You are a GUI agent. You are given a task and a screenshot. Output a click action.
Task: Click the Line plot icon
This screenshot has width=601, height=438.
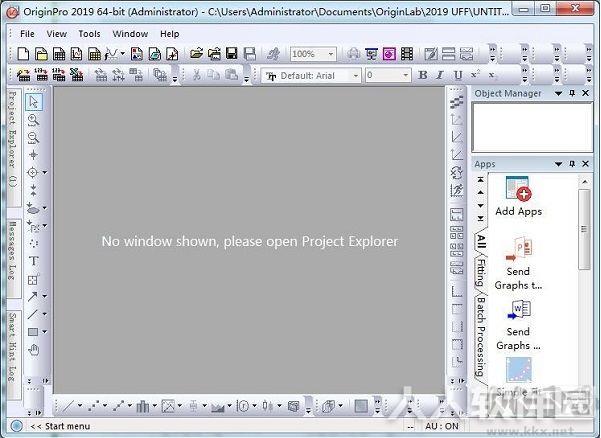(68, 406)
